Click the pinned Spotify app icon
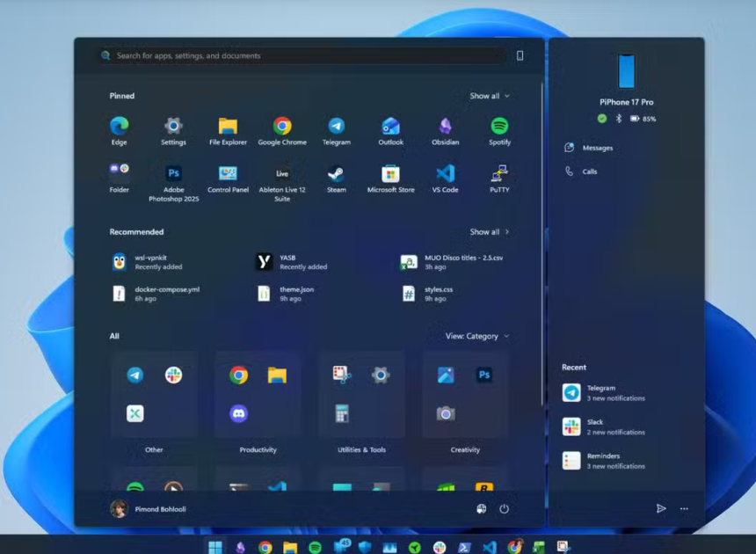Image resolution: width=756 pixels, height=554 pixels. pos(499,127)
